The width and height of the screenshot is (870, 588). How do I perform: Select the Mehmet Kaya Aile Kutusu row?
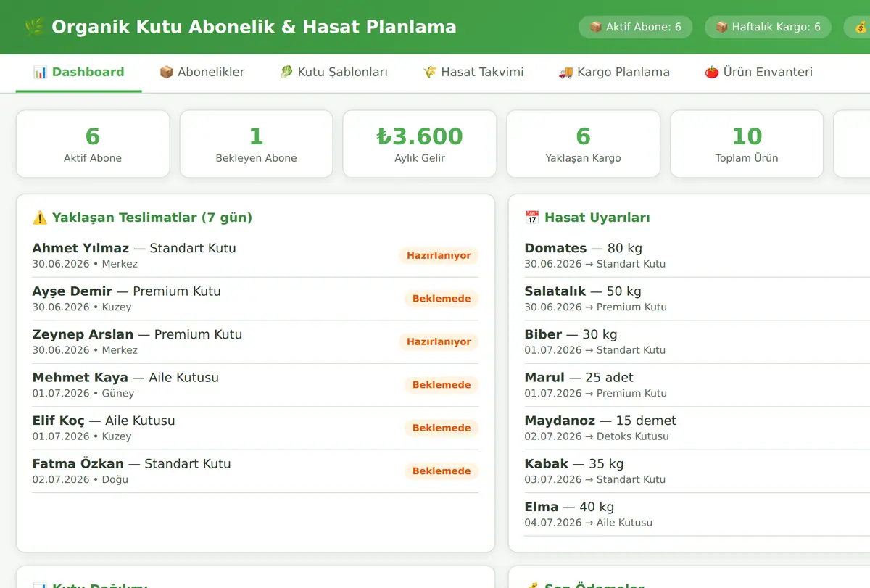255,385
